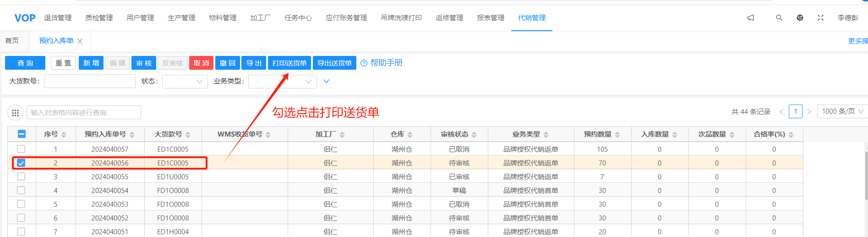Toggle fullscreen with the expand icon
Image resolution: width=868 pixels, height=237 pixels.
(x=820, y=18)
